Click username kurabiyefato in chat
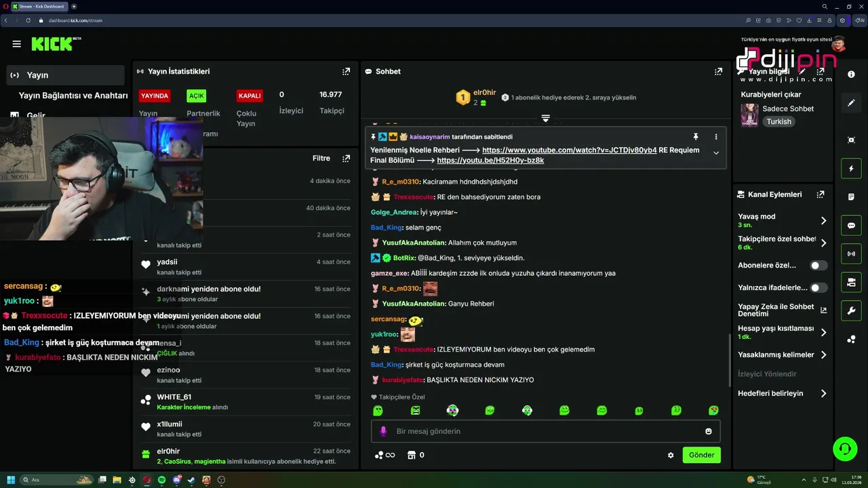868x488 pixels. coord(403,380)
